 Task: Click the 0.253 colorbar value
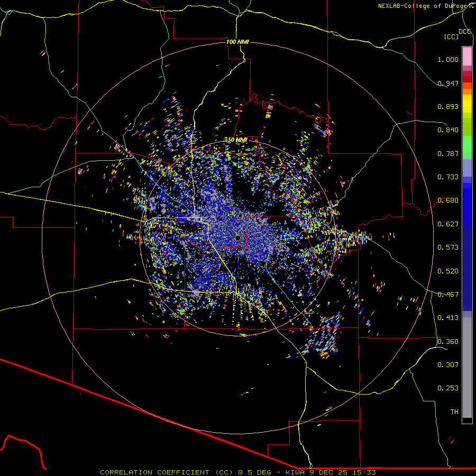click(x=448, y=388)
